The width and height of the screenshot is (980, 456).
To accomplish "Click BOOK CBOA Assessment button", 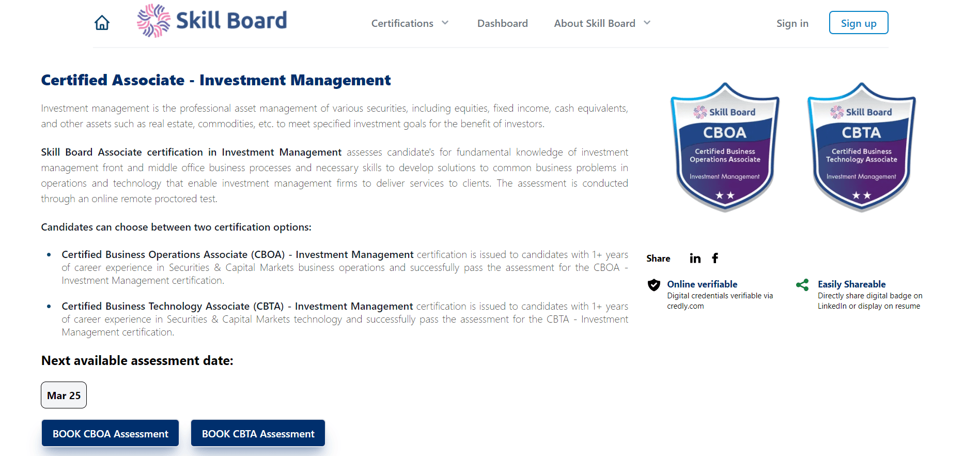I will [x=111, y=433].
